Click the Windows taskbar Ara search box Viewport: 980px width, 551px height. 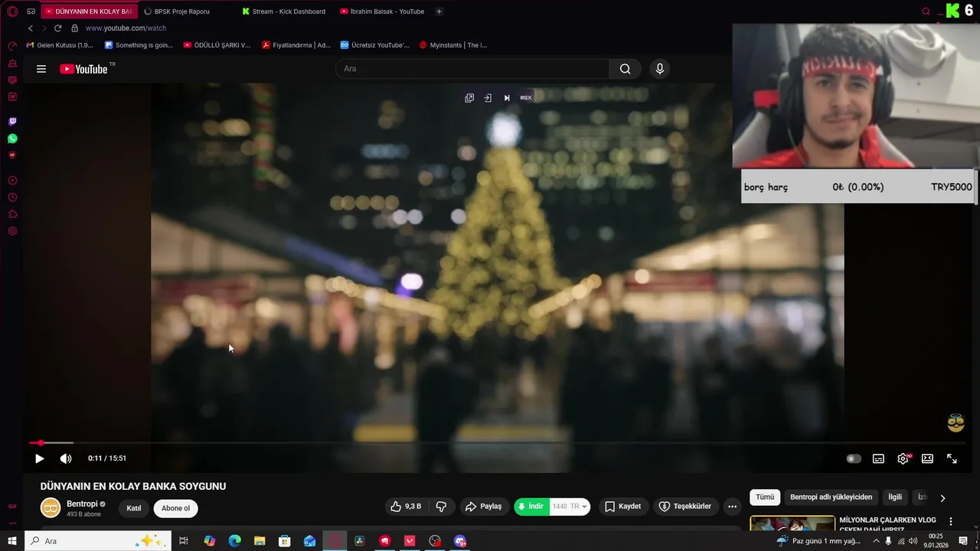coord(97,541)
